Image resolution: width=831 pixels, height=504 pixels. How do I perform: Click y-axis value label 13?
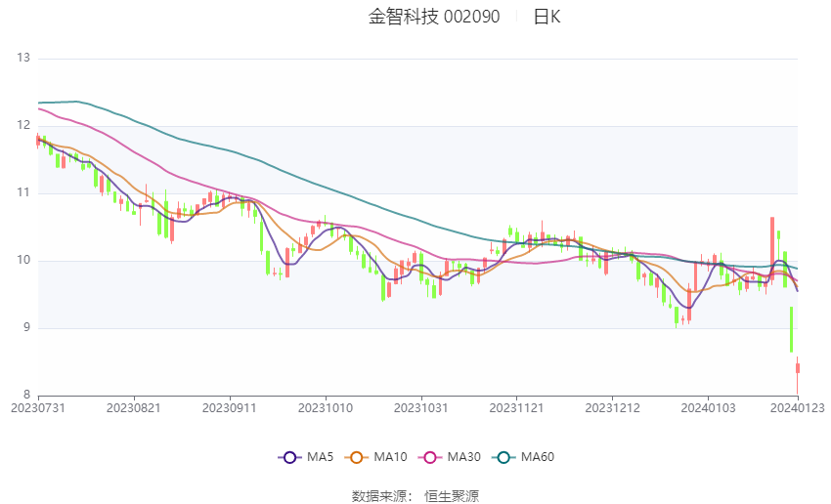[23, 58]
